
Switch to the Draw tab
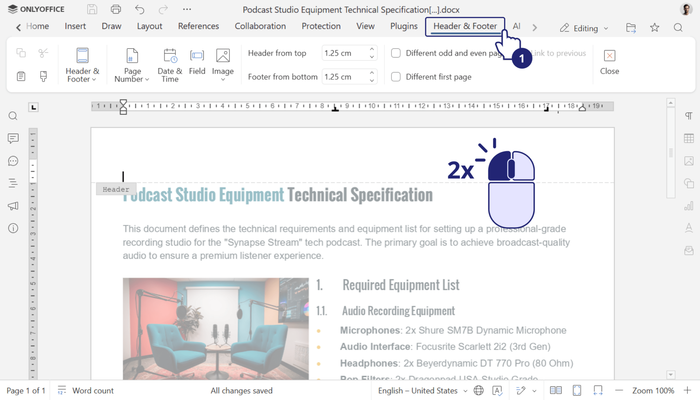click(111, 26)
